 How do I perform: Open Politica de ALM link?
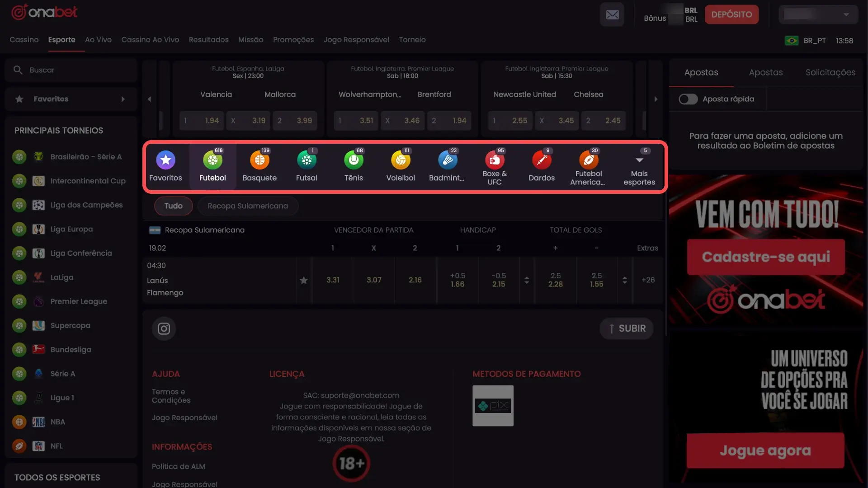click(x=179, y=466)
